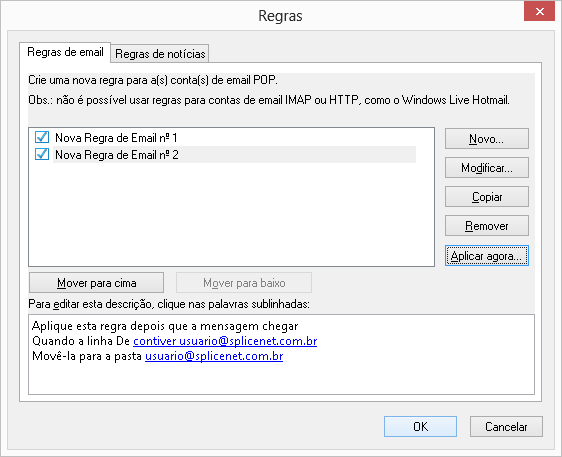Screen dimensions: 562x457
Task: Duplicate the rule with Copiar button
Action: (486, 197)
